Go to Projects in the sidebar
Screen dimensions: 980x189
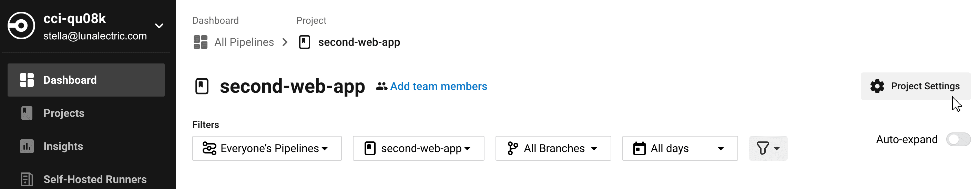coord(64,113)
